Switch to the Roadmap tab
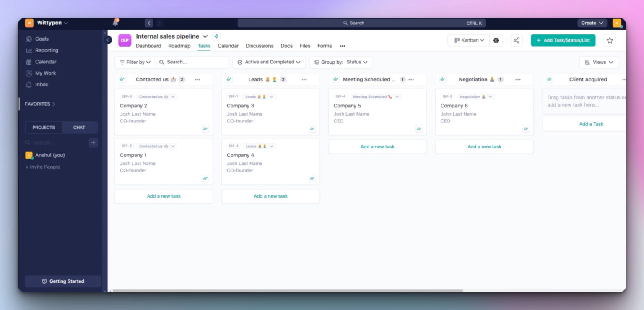This screenshot has width=644, height=310. 179,46
